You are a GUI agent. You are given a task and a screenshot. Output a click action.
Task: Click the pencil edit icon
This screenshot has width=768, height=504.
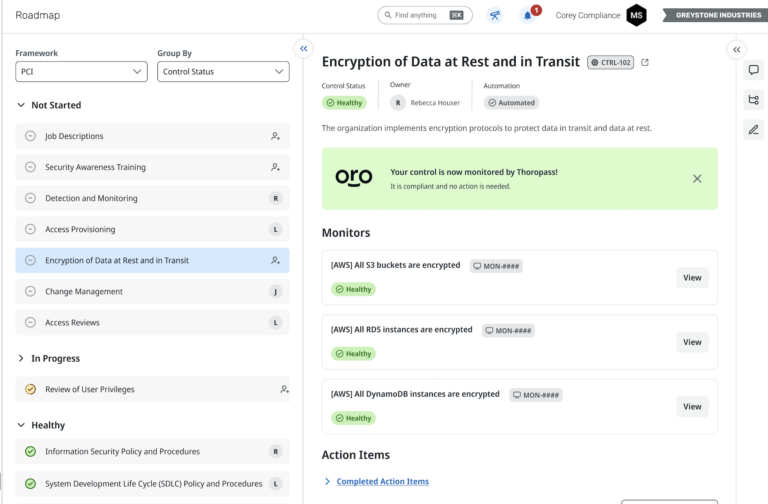coord(753,129)
